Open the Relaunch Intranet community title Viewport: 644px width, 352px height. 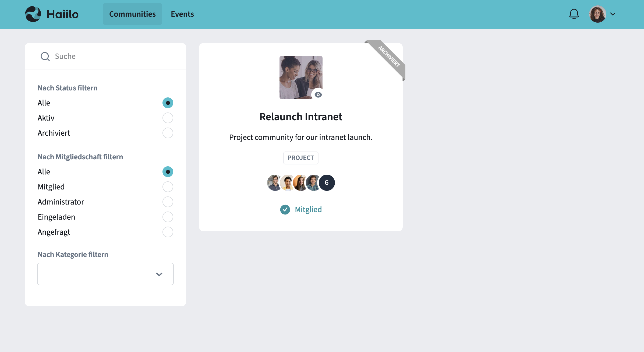point(301,117)
